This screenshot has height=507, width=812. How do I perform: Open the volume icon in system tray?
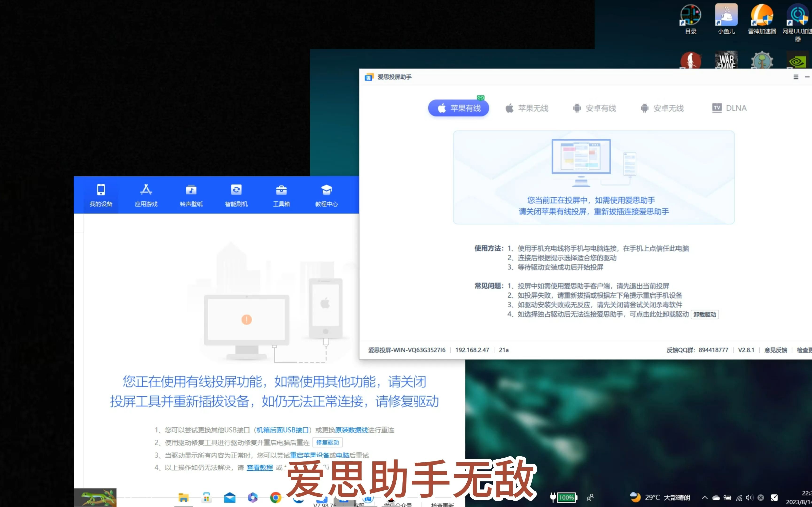pos(750,498)
